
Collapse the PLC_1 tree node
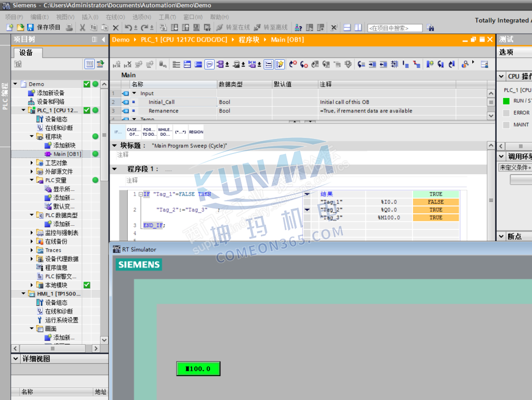23,110
